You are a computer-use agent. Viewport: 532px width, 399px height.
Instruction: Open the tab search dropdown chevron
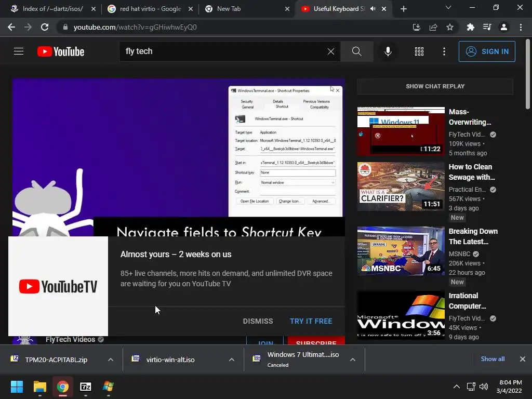(x=448, y=7)
